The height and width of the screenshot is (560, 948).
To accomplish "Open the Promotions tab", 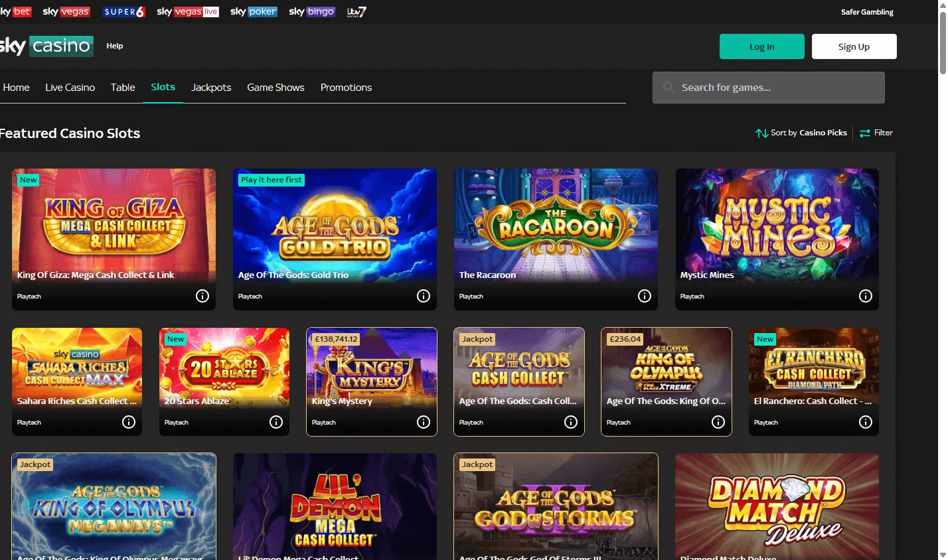I will [x=346, y=88].
